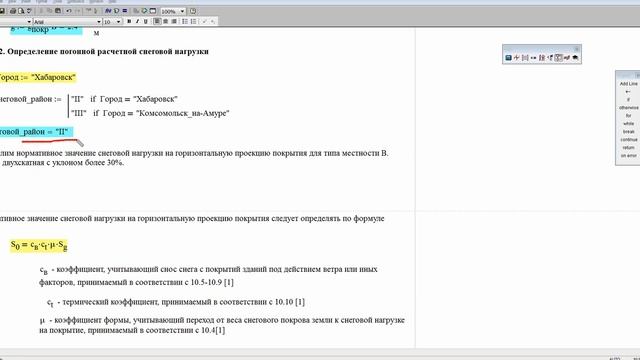Run the spell check toolbar icon
This screenshot has width=640, height=360.
click(x=29, y=11)
